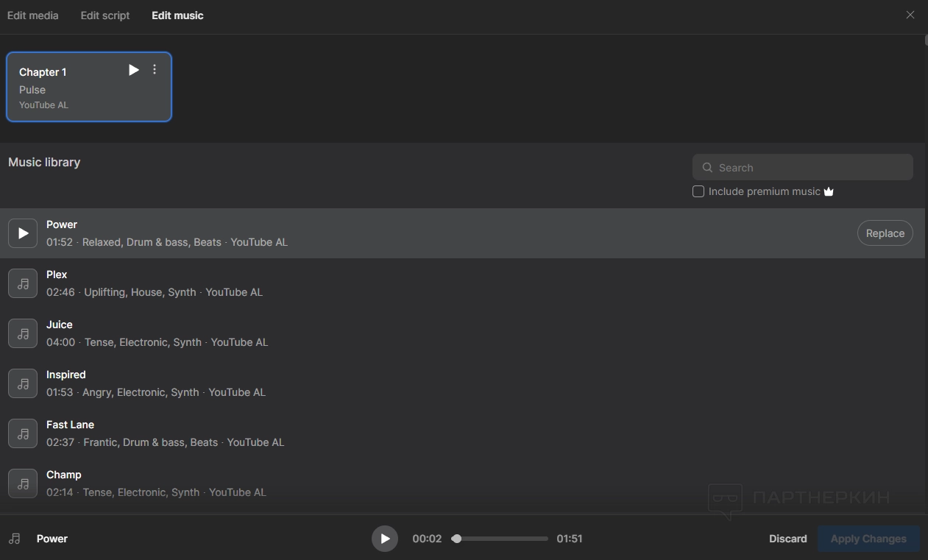Enable Include premium music checkbox
The width and height of the screenshot is (928, 560).
pyautogui.click(x=698, y=191)
